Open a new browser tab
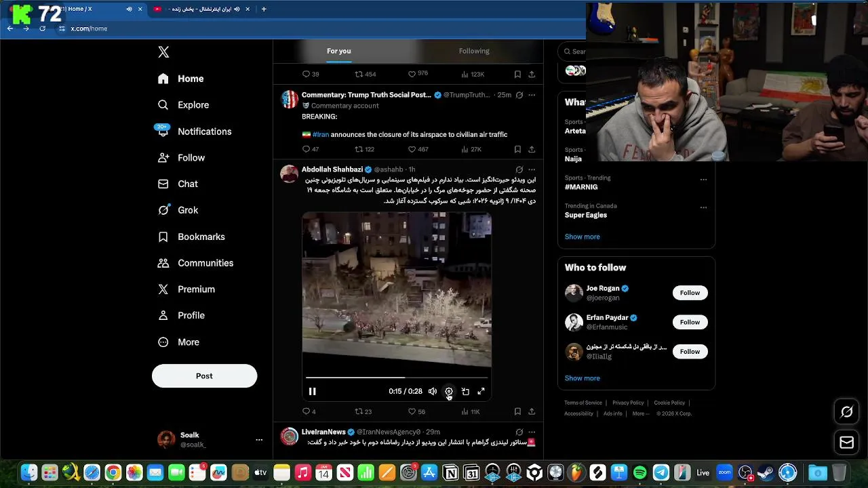This screenshot has height=488, width=868. coord(264,9)
